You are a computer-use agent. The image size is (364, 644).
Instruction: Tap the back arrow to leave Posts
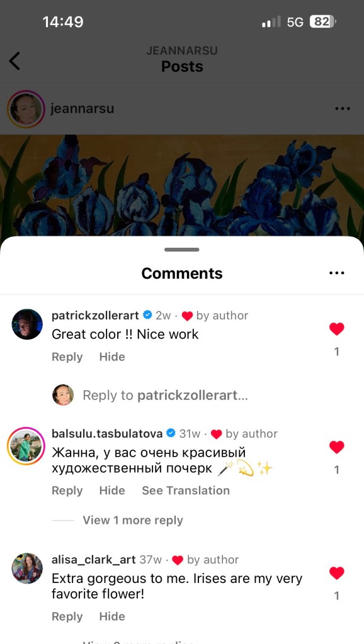pos(14,61)
